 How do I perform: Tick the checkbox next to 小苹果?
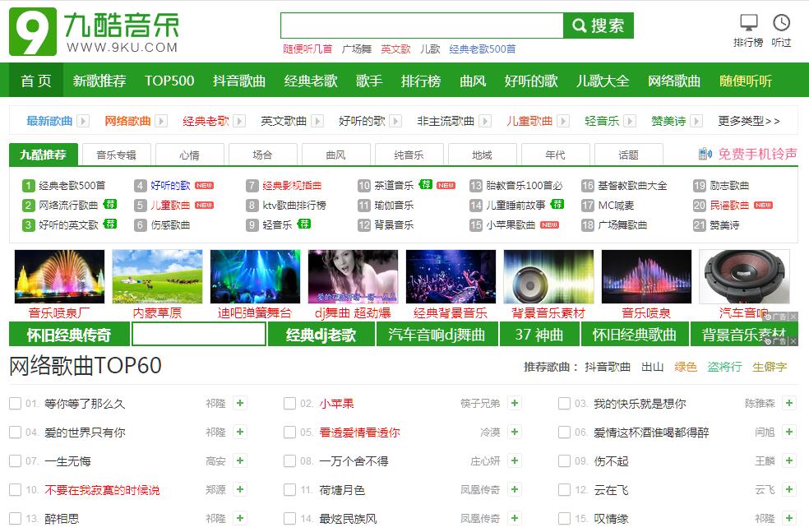tap(289, 403)
